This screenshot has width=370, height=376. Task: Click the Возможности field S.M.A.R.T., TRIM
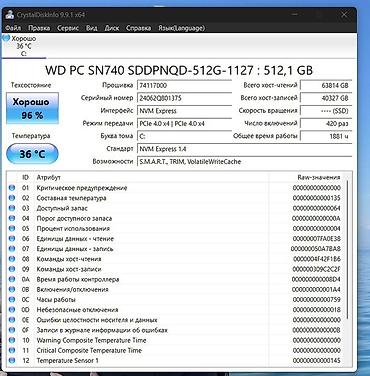coord(245,162)
